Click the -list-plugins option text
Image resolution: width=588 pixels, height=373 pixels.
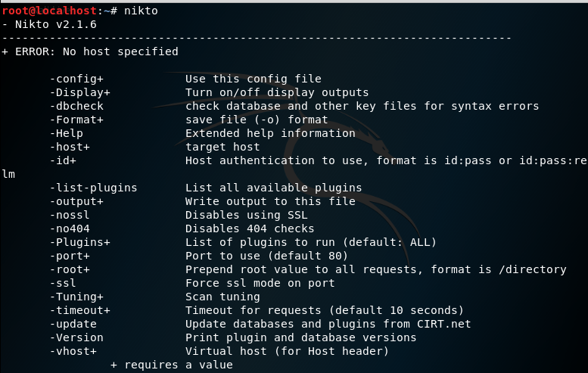93,188
